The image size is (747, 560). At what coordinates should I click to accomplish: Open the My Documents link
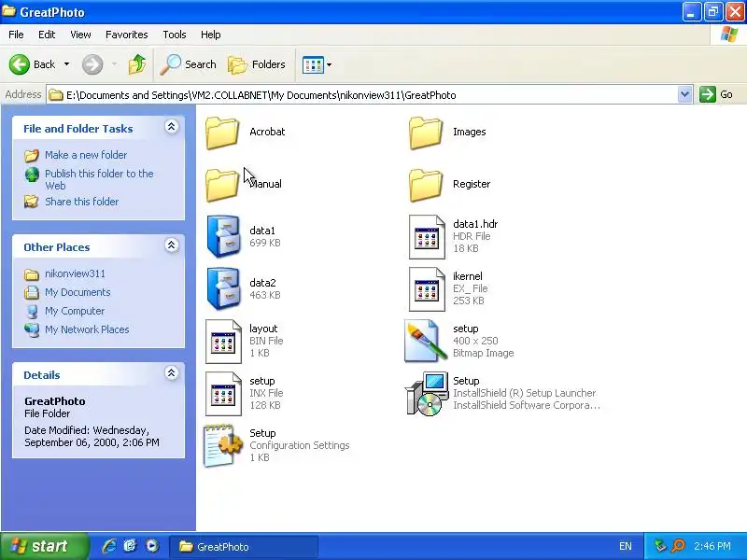click(x=78, y=292)
